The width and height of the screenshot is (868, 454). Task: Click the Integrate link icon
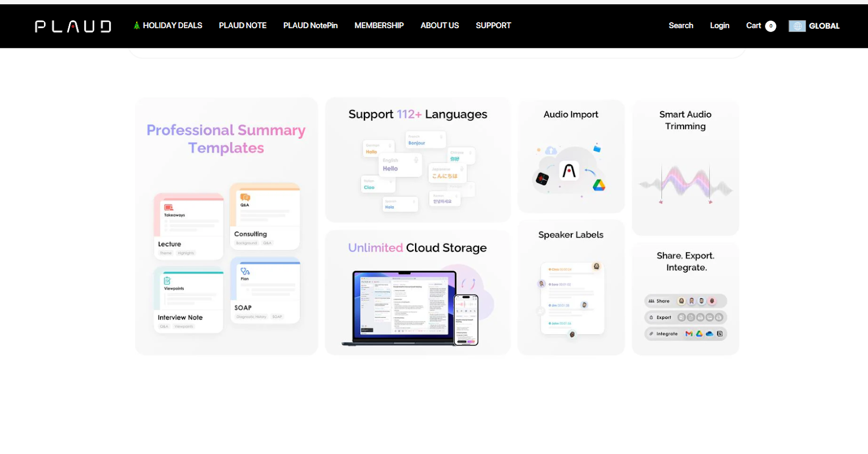coord(652,334)
